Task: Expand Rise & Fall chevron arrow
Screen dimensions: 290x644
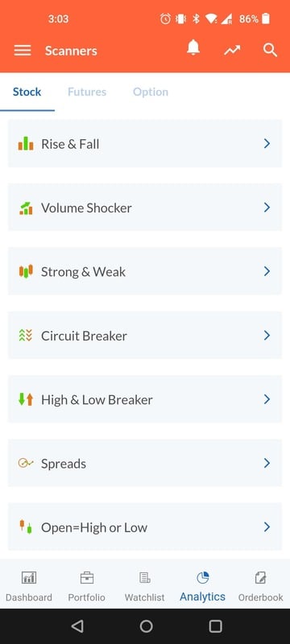Action: 267,143
